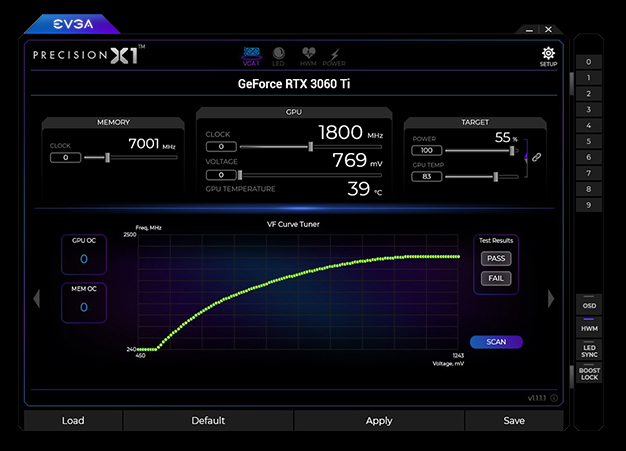
Task: Click the version info icon
Action: click(554, 398)
